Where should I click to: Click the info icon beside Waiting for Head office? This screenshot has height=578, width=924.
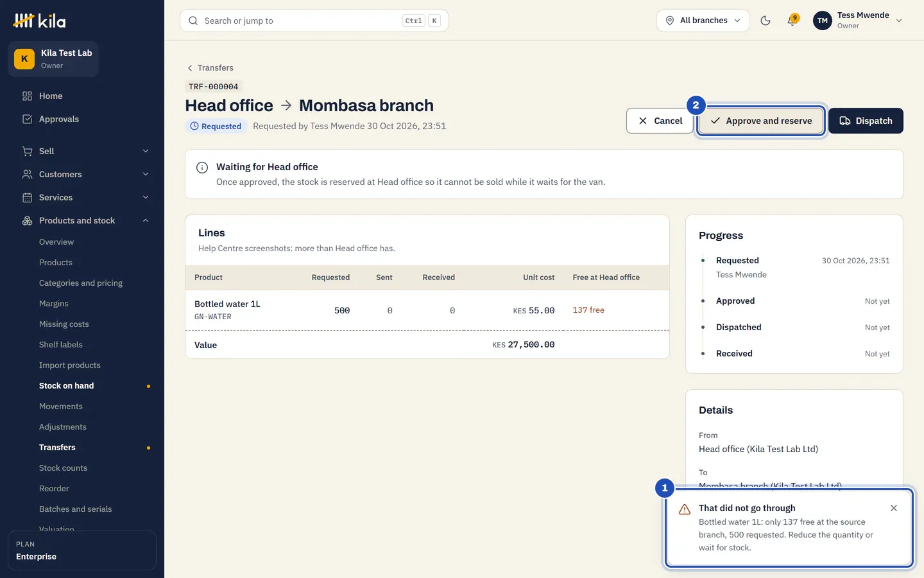[x=202, y=168]
